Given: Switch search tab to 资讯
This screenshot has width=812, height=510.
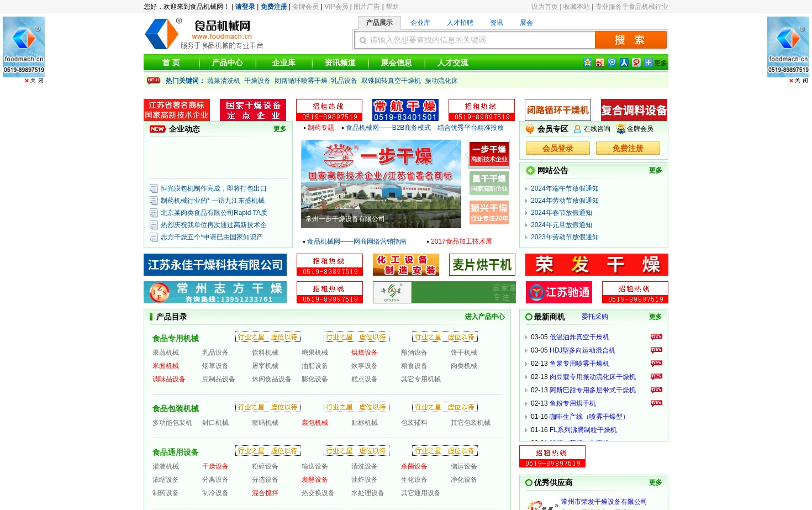Looking at the screenshot, I should [x=497, y=23].
